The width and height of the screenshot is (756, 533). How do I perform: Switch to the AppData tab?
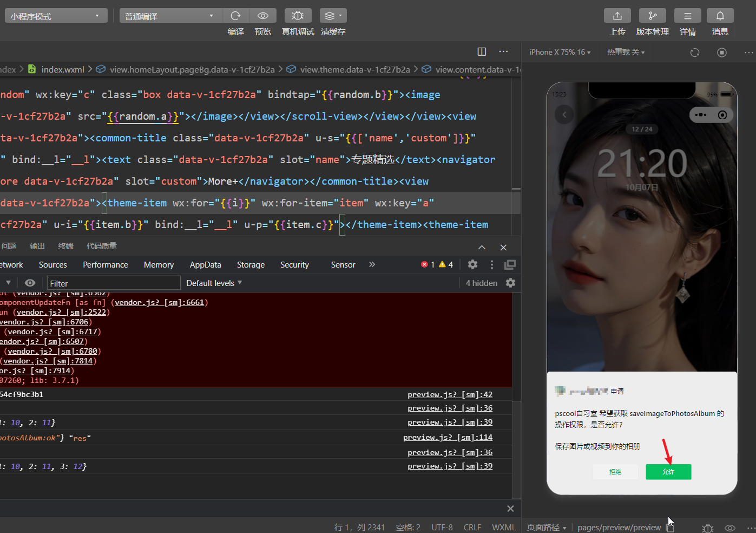tap(206, 265)
